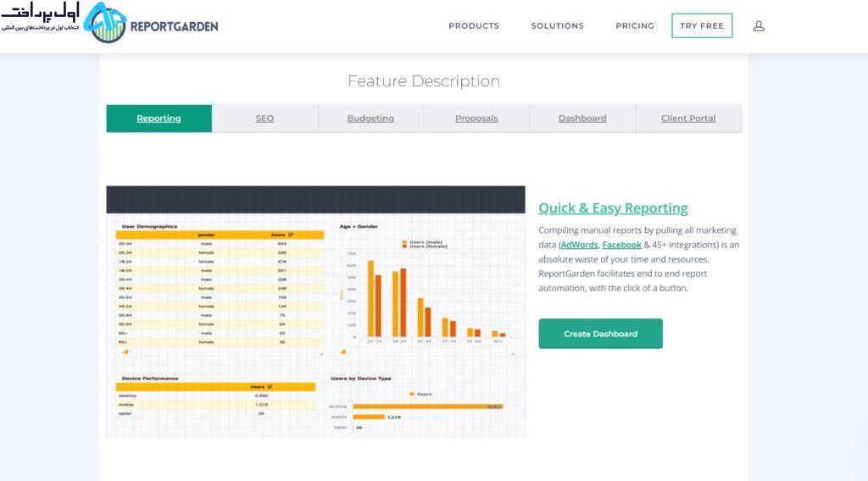868x481 pixels.
Task: Open the Products menu
Action: coord(474,25)
